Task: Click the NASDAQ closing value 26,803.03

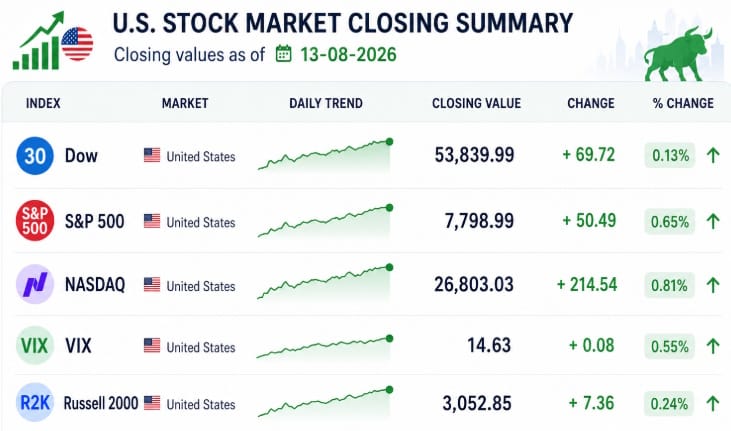Action: click(x=474, y=285)
